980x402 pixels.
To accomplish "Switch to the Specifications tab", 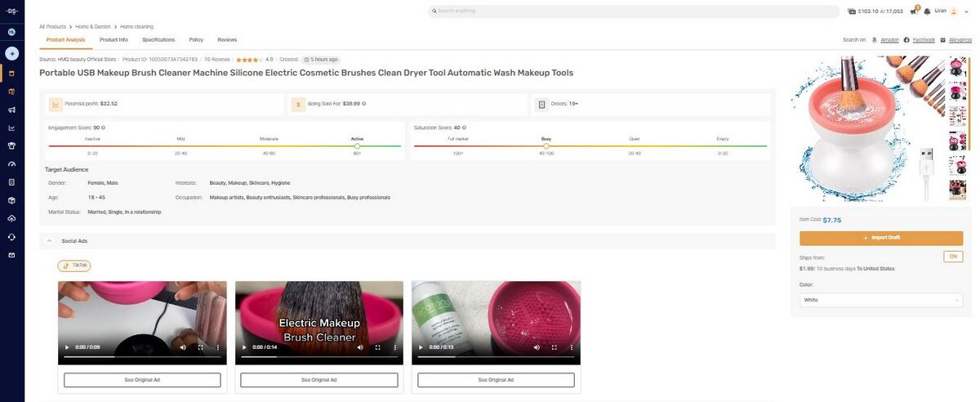I will [x=158, y=39].
